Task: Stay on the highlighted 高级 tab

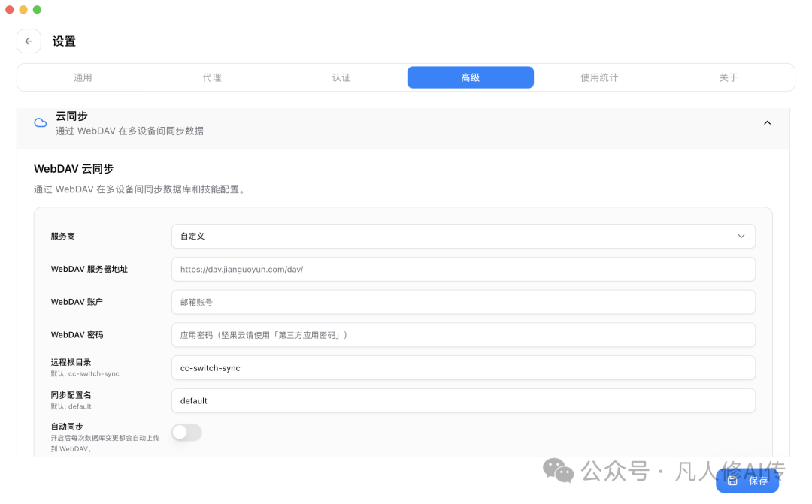Action: coord(470,77)
